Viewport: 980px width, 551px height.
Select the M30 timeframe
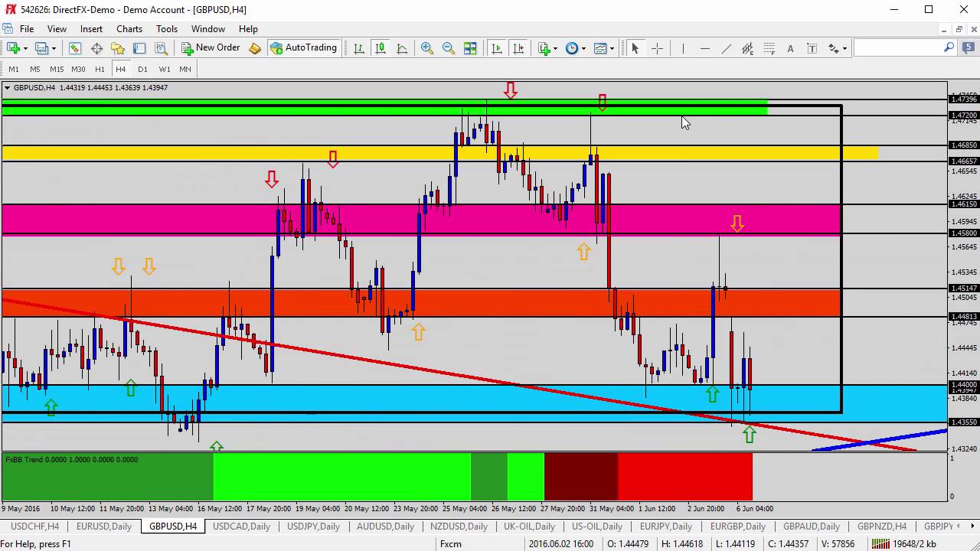click(78, 69)
